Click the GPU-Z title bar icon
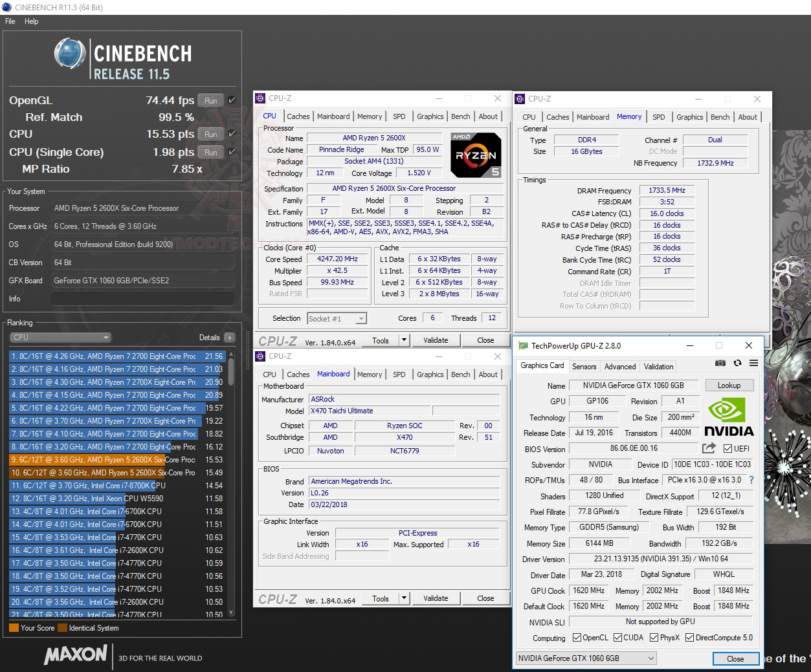This screenshot has width=811, height=672. pyautogui.click(x=523, y=346)
